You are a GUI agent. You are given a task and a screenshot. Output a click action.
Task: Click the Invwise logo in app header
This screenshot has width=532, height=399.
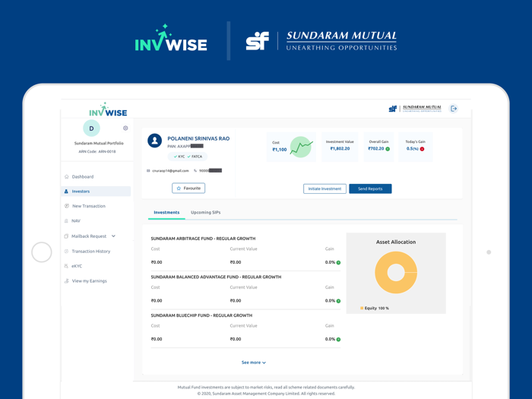pos(108,109)
